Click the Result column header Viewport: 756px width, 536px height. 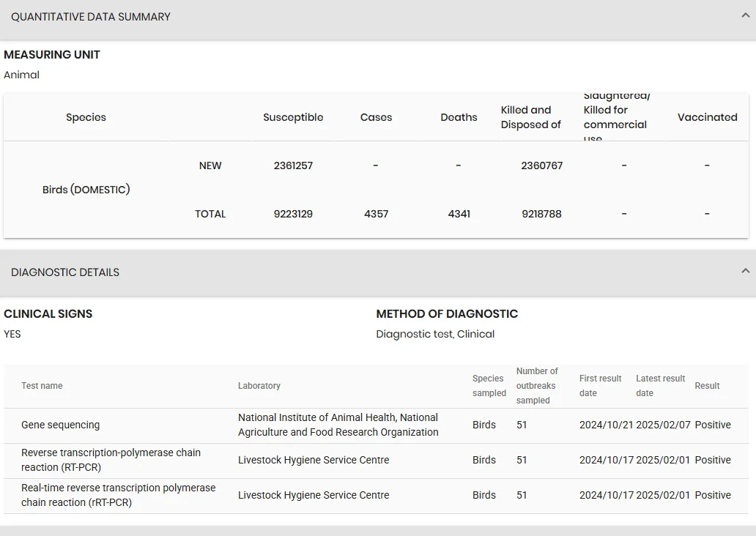coord(707,386)
